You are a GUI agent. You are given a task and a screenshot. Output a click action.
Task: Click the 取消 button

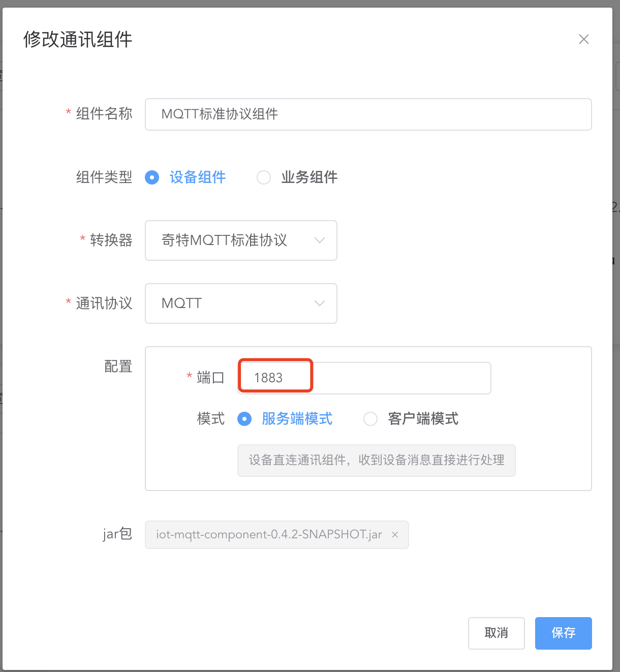tap(497, 633)
